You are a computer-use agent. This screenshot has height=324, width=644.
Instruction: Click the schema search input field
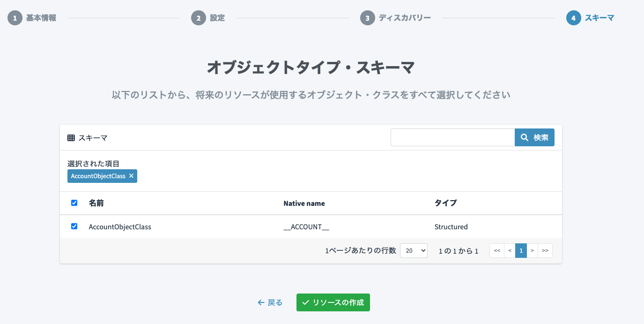coord(453,137)
